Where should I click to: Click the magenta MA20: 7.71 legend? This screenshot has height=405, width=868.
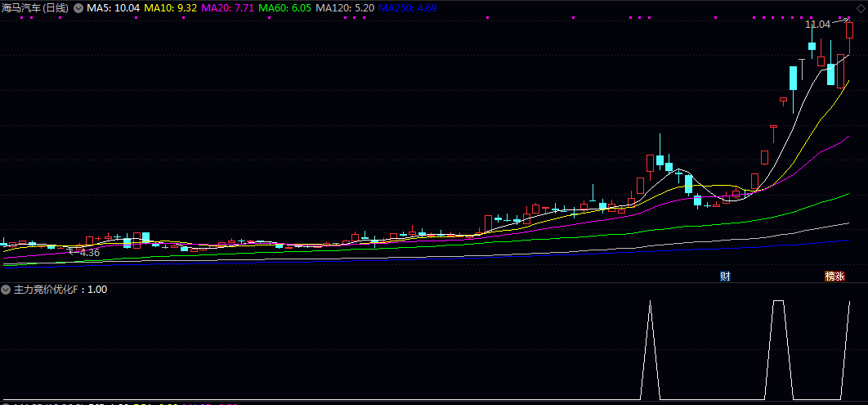coord(227,7)
